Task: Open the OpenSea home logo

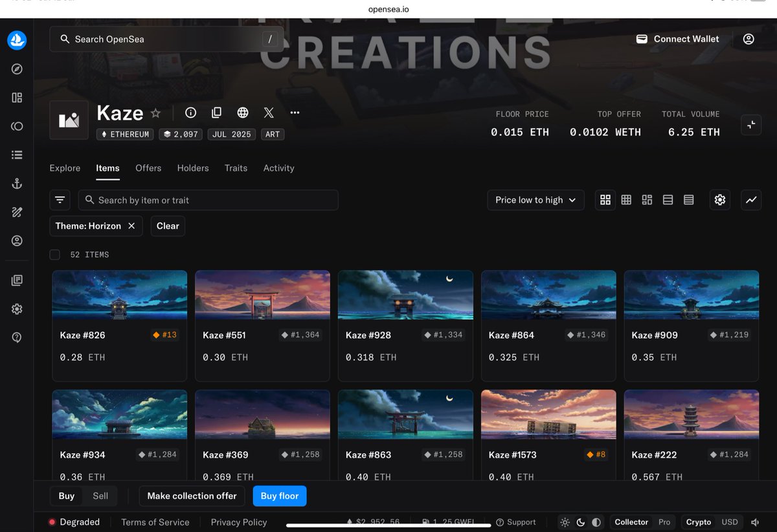Action: pos(17,40)
